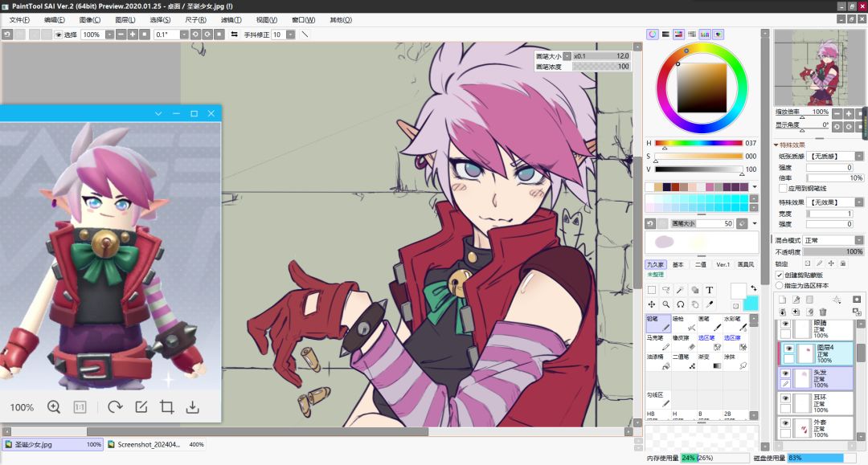Screen dimensions: 868x465
Task: Uncheck the 创建剪贴蒙版 checkbox
Action: [780, 275]
